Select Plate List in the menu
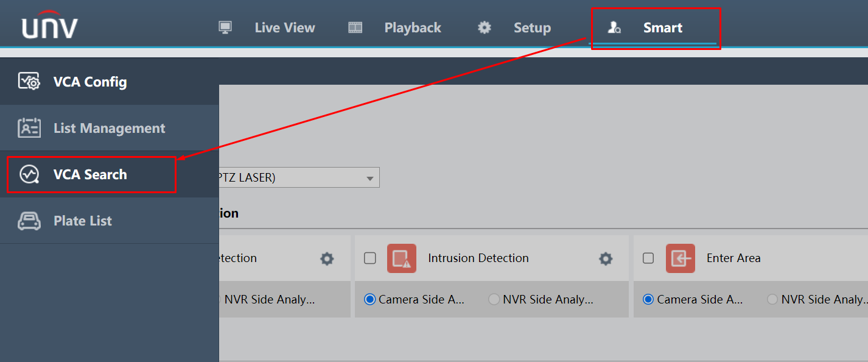Viewport: 868px width, 362px height. point(82,221)
